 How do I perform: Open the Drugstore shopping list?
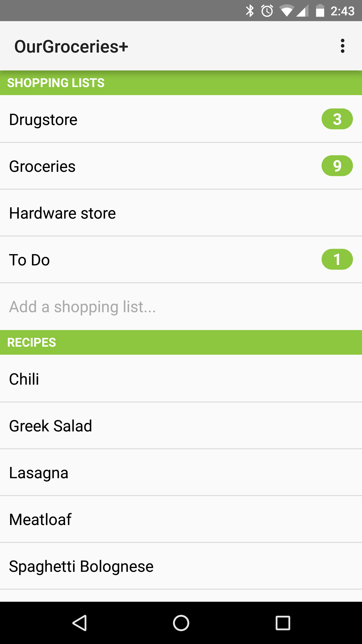[x=181, y=119]
